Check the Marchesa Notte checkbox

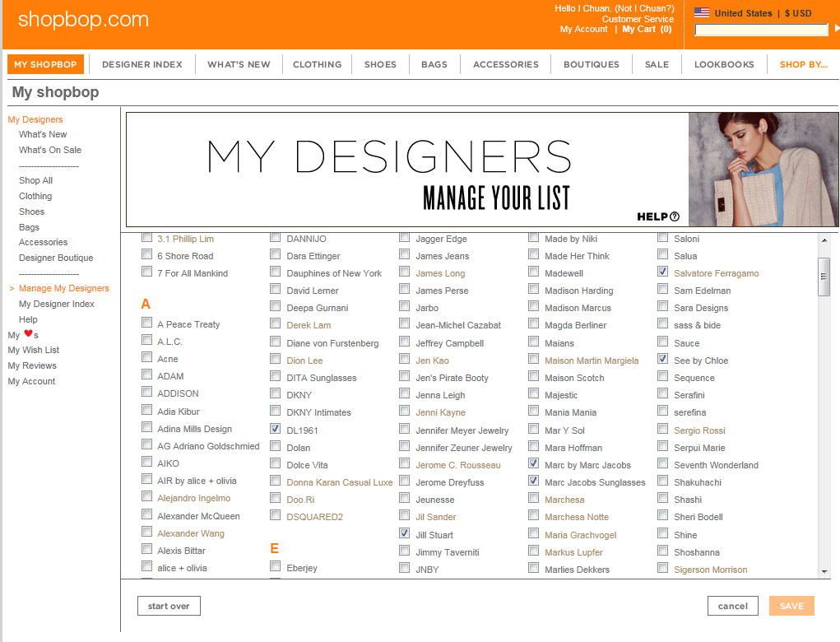(x=534, y=515)
